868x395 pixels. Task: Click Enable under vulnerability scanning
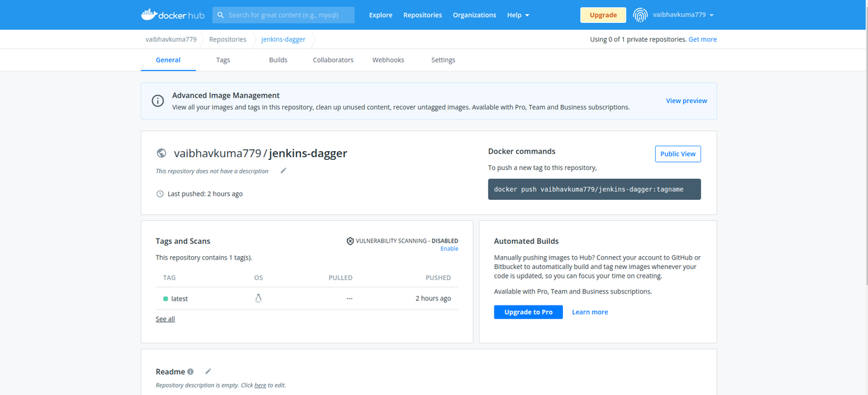pos(449,249)
